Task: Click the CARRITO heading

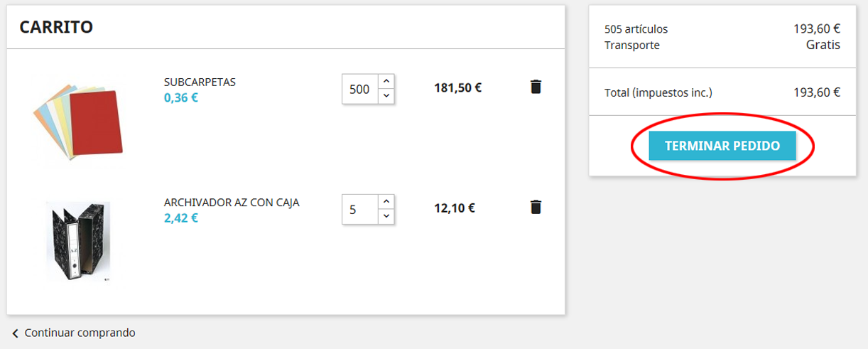Action: pyautogui.click(x=56, y=28)
